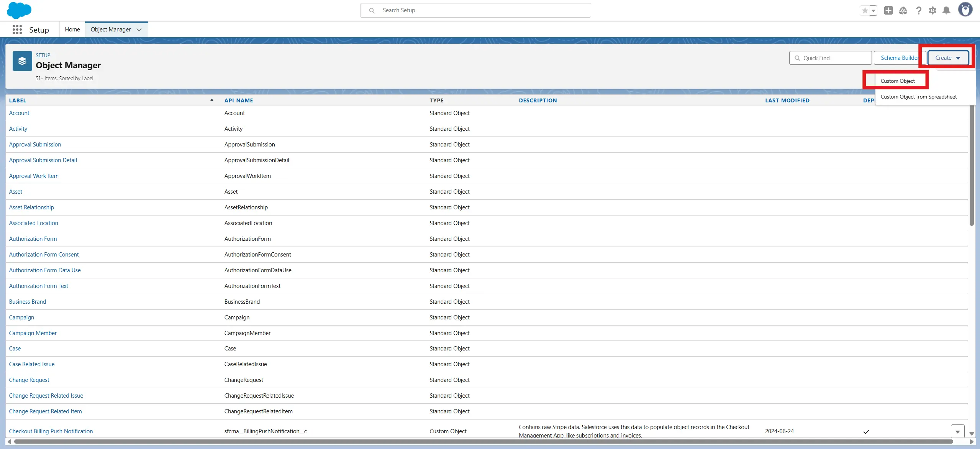Screen dimensions: 980x449
Task: Open row actions dropdown for Checkout Billing Push Notification
Action: pyautogui.click(x=957, y=431)
